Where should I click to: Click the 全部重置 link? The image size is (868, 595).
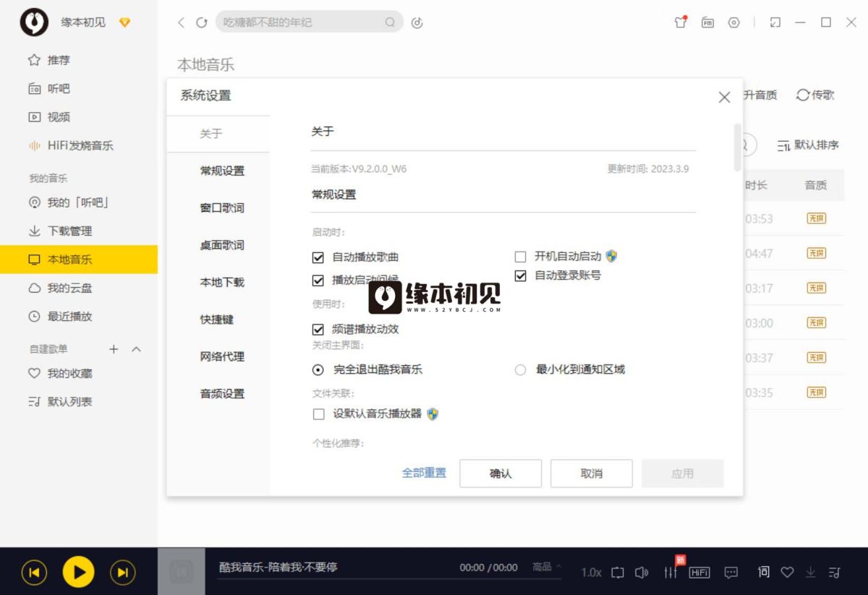[424, 473]
